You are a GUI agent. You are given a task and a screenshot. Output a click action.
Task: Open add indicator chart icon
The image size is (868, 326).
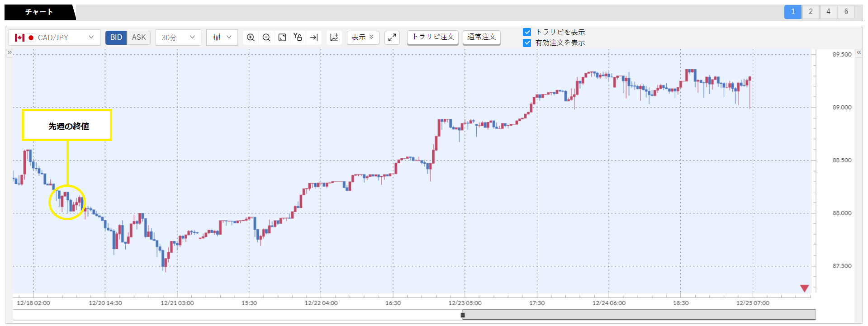tap(334, 38)
